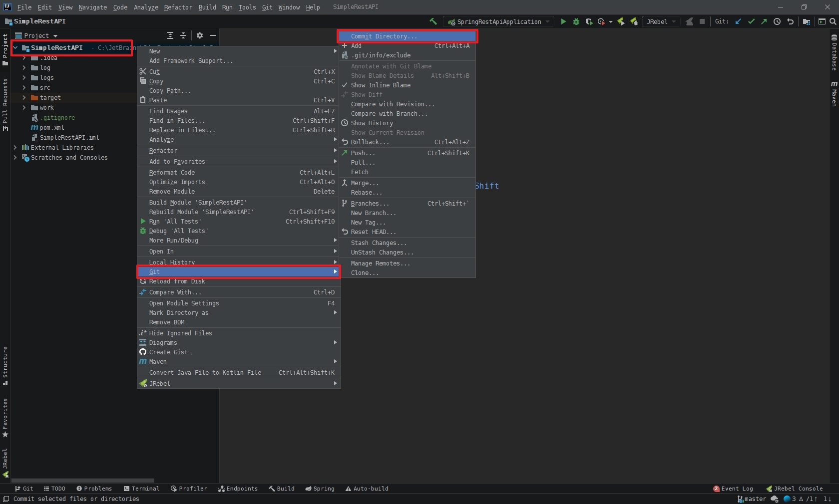
Task: Click the Build Project hammer icon
Action: point(433,21)
